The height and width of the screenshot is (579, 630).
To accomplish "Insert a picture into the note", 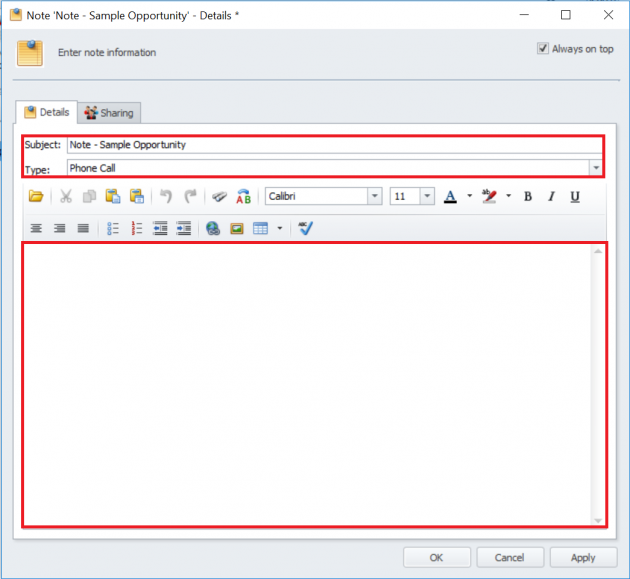I will click(237, 228).
